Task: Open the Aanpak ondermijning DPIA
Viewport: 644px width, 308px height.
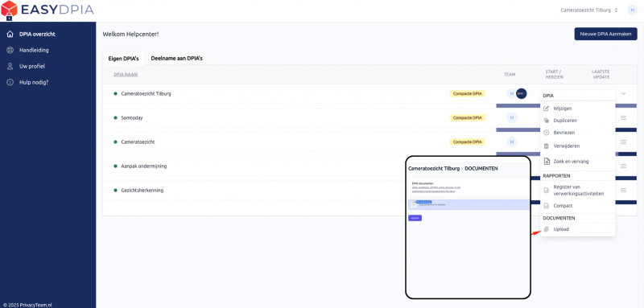Action: tap(144, 166)
